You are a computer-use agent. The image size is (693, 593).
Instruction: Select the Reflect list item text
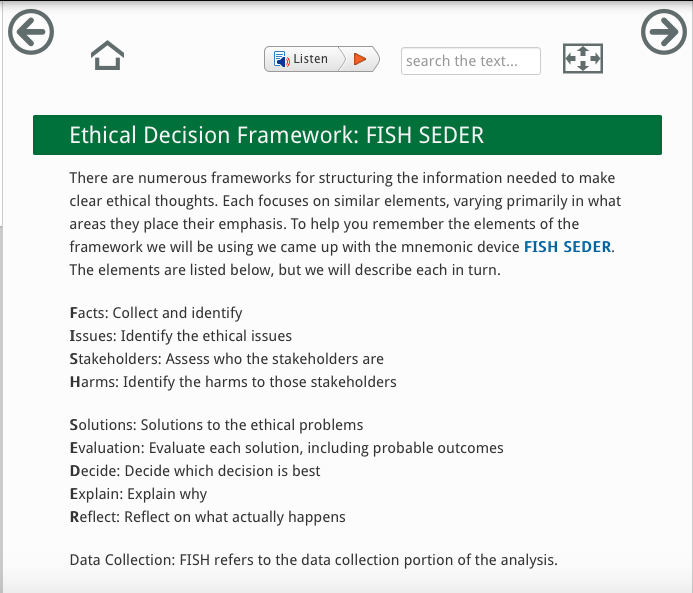(207, 517)
